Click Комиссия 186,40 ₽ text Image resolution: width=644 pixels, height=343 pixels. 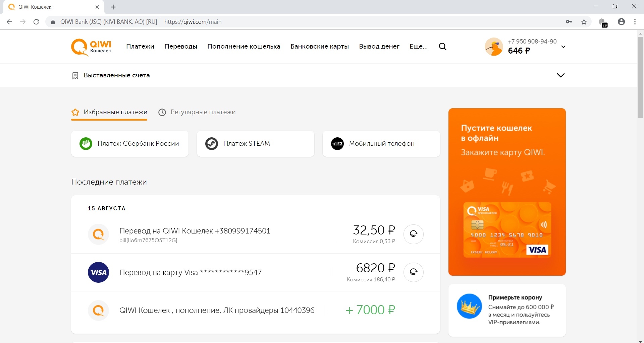[x=371, y=279]
